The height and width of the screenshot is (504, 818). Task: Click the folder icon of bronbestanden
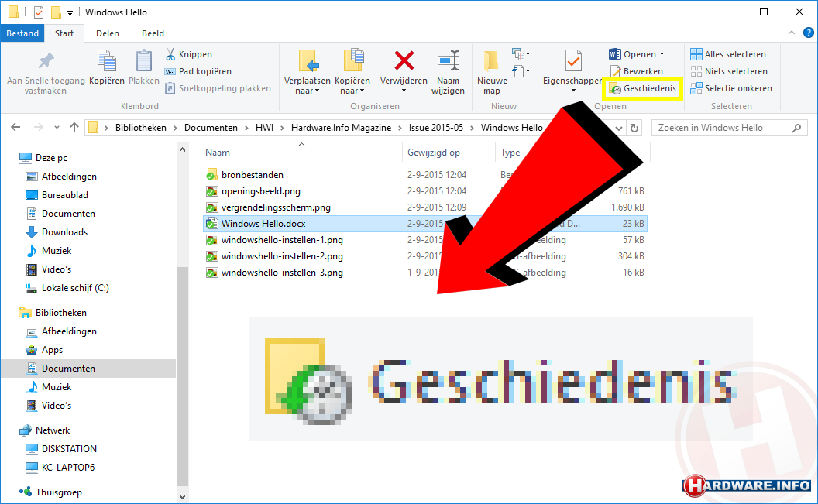[211, 175]
